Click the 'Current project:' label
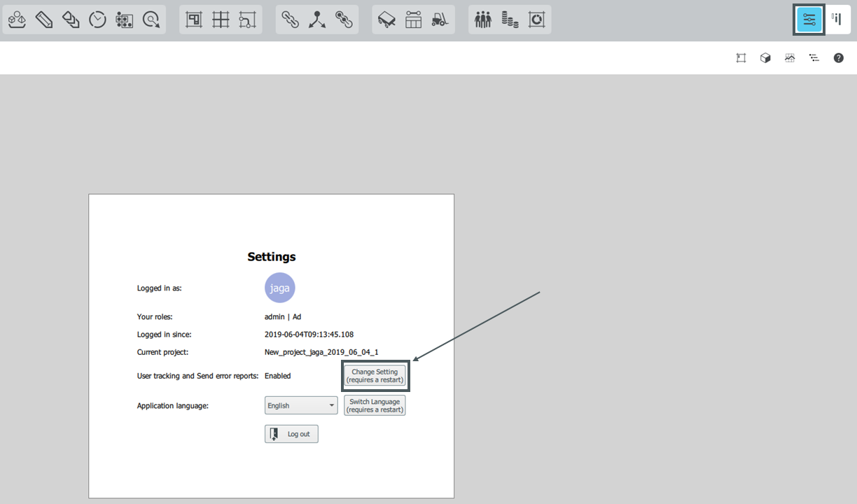 (x=162, y=352)
